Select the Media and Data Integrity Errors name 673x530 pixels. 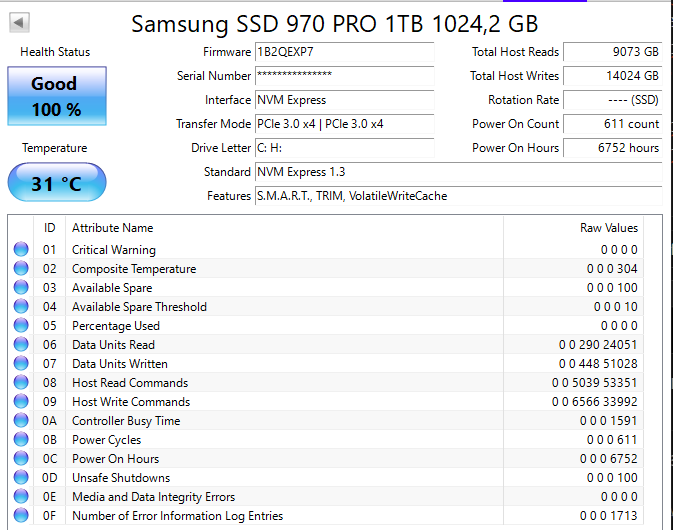(153, 497)
